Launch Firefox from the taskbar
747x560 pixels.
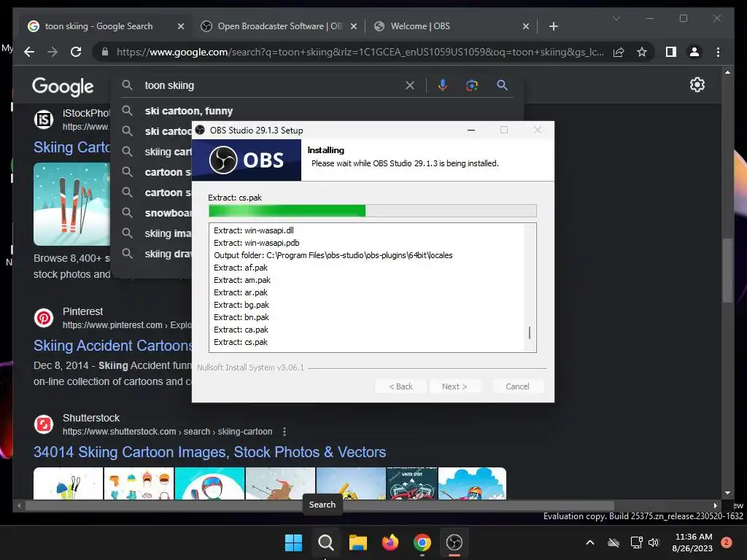(x=390, y=542)
